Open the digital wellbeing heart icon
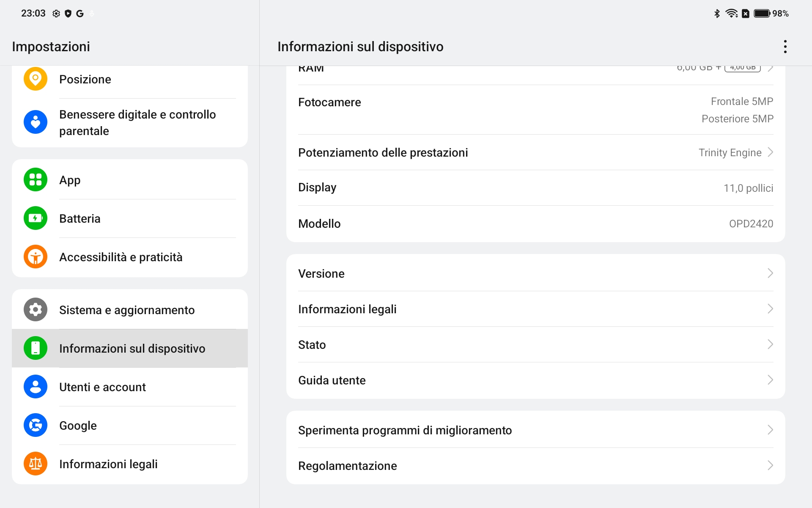Image resolution: width=812 pixels, height=508 pixels. [x=36, y=122]
